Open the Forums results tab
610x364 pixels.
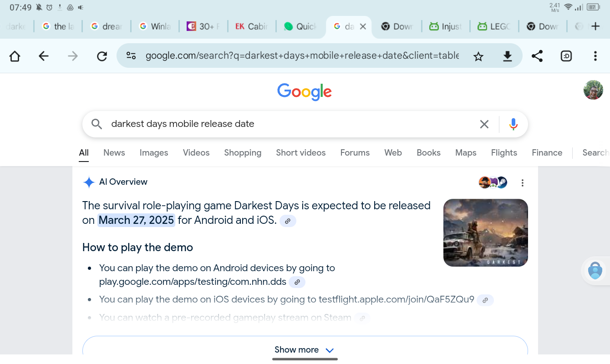point(355,153)
